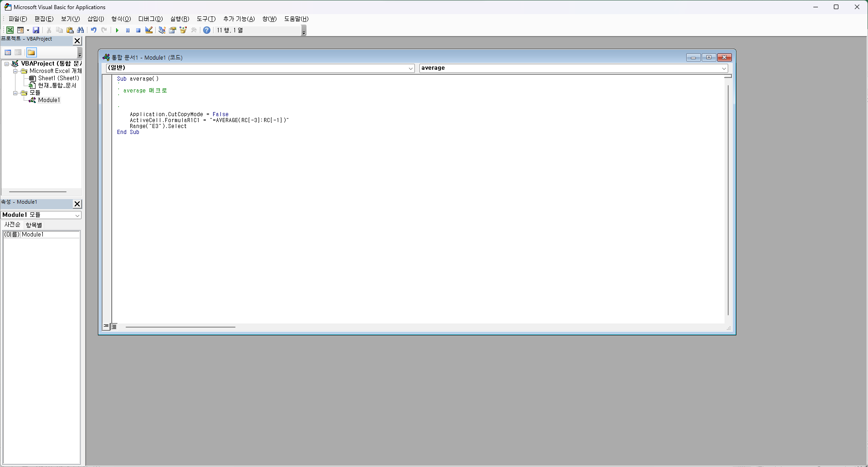This screenshot has width=868, height=467.
Task: Click the Copy icon in toolbar
Action: click(59, 30)
